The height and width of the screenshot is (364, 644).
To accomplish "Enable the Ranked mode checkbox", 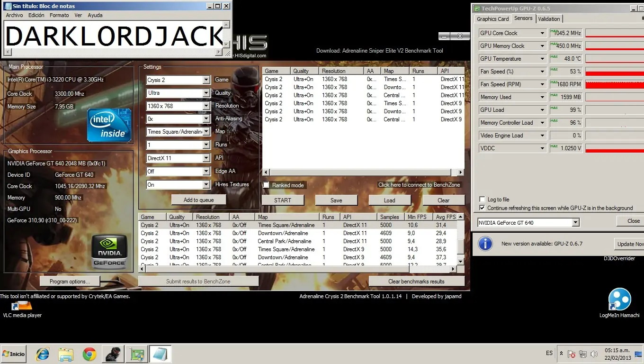I will tap(266, 185).
